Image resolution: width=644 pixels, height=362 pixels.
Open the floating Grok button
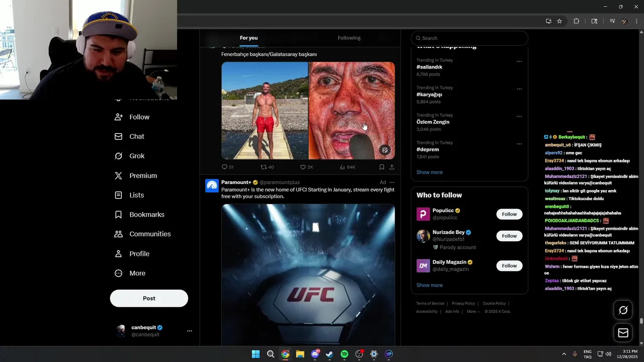pyautogui.click(x=623, y=310)
